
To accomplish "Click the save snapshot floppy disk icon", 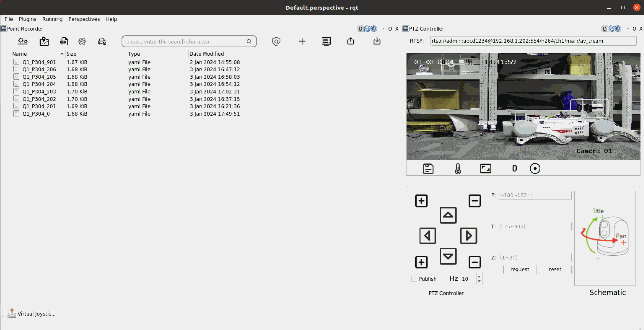I will pyautogui.click(x=428, y=169).
